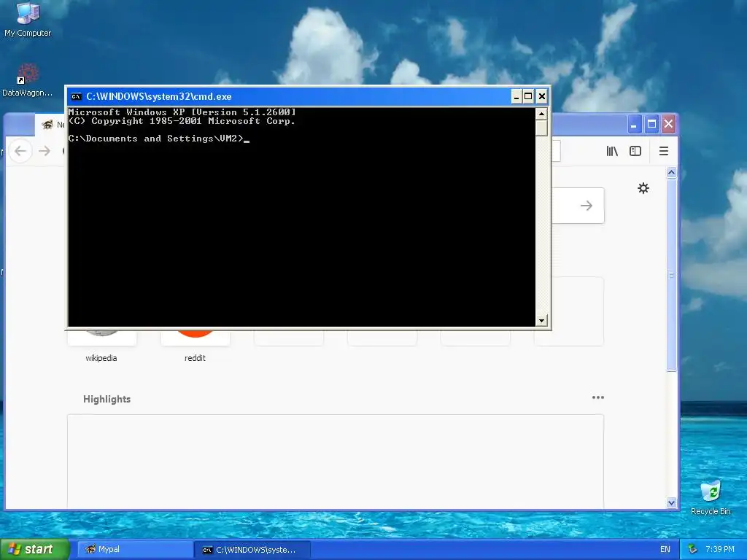Go forward in Mypal browser

44,151
